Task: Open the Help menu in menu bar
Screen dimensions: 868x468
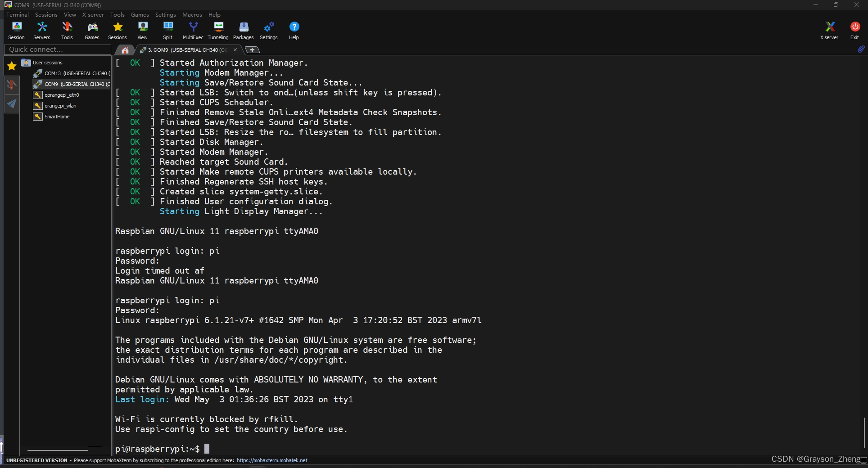Action: [x=215, y=15]
